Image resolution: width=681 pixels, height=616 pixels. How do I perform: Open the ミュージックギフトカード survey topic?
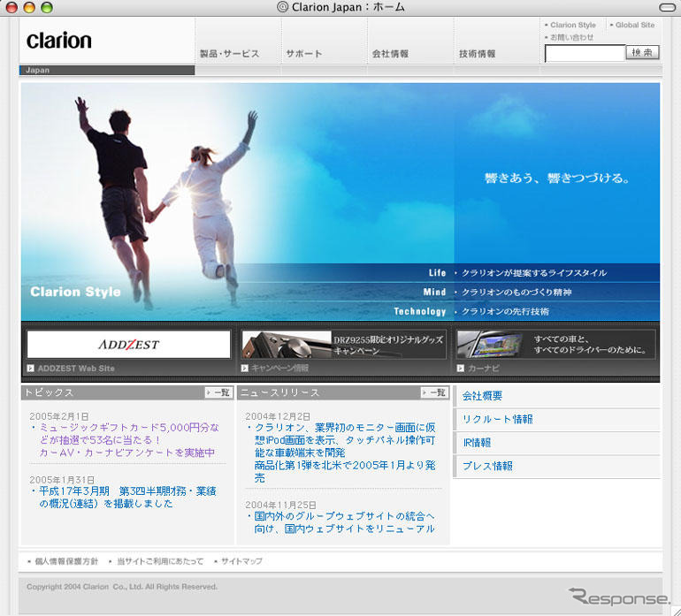(x=129, y=440)
